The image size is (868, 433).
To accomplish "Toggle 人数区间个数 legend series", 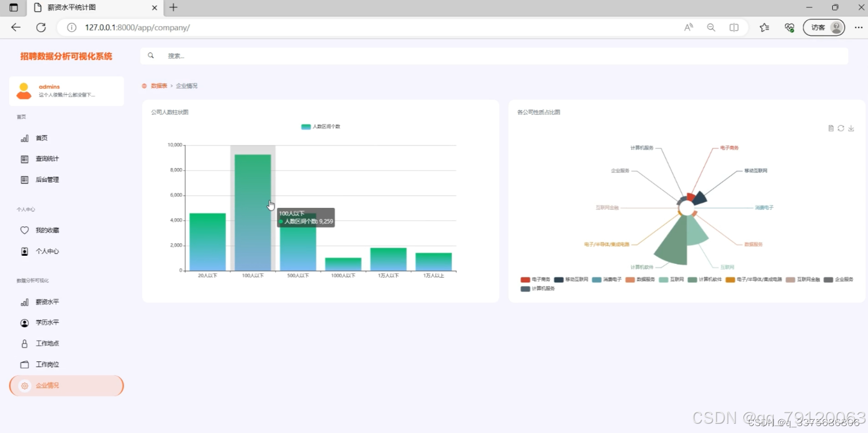I will [321, 126].
